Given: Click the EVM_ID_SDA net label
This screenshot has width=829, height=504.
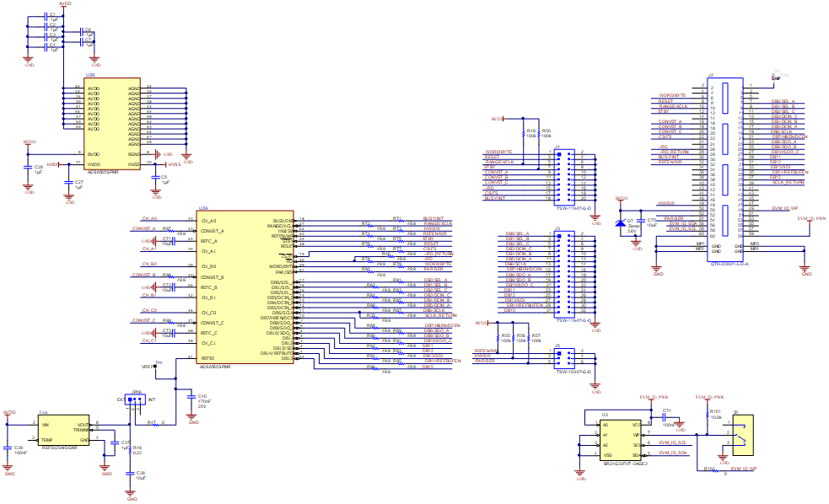Looking at the screenshot, I should [673, 453].
